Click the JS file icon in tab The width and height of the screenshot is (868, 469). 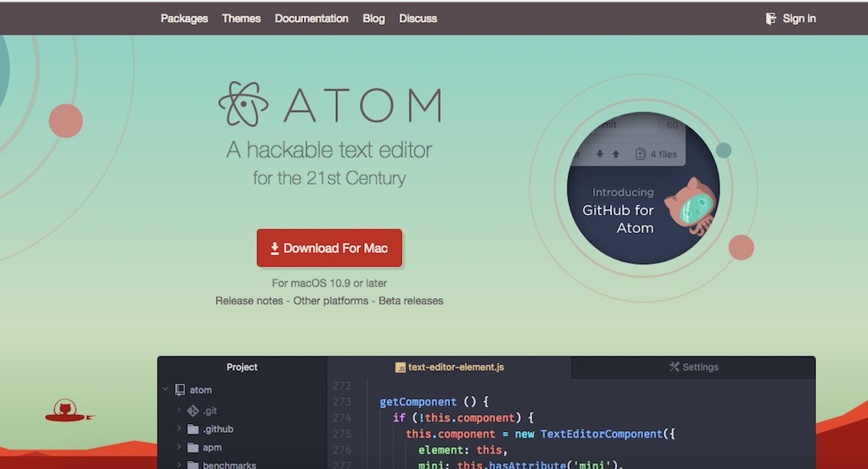[x=400, y=367]
